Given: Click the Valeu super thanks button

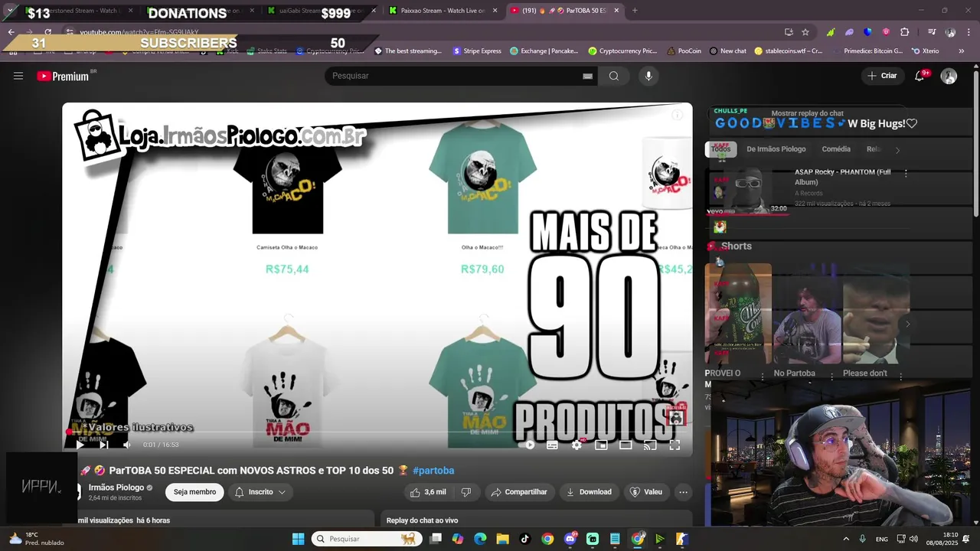Looking at the screenshot, I should 645,492.
